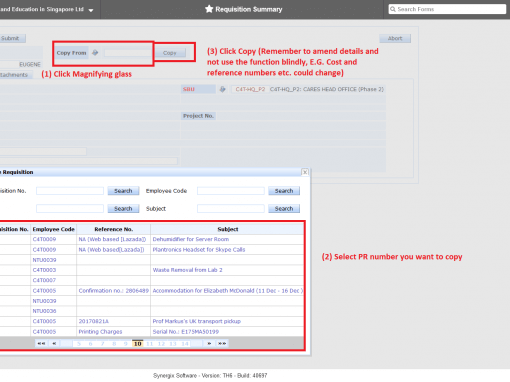Click employee code C4T0005 in Printing Charges row

[44, 331]
